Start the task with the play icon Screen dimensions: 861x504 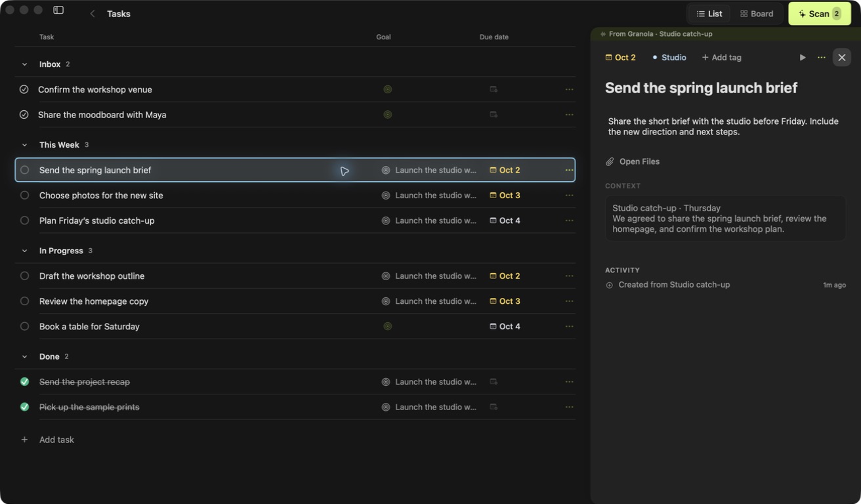click(803, 58)
